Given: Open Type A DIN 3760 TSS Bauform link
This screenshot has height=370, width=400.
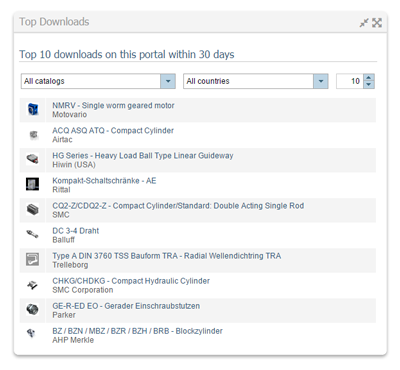Looking at the screenshot, I should point(167,256).
